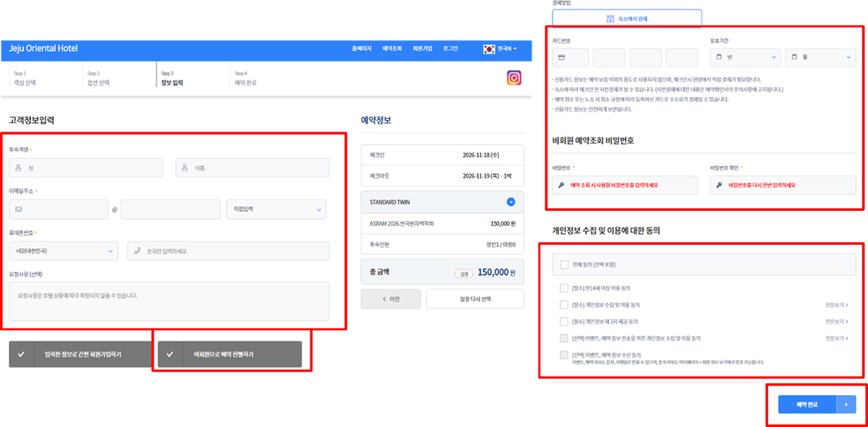Open the Instagram icon link
This screenshot has height=427, width=868.
pos(514,78)
